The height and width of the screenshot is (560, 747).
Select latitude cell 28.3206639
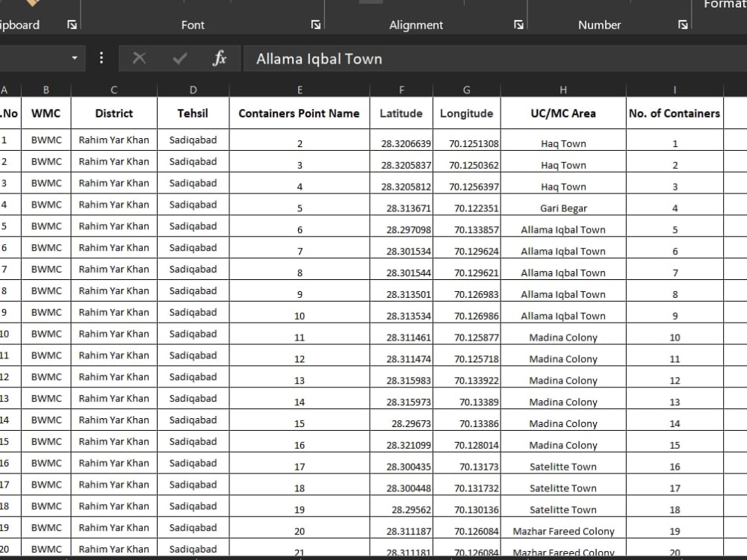click(x=402, y=140)
